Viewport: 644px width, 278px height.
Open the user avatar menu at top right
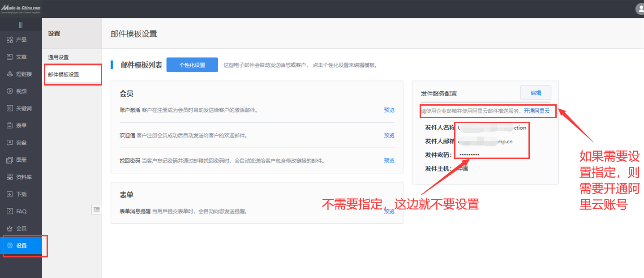click(x=640, y=9)
